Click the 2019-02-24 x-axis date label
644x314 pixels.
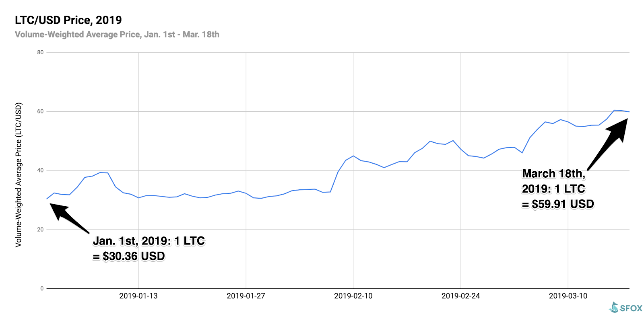click(x=461, y=296)
